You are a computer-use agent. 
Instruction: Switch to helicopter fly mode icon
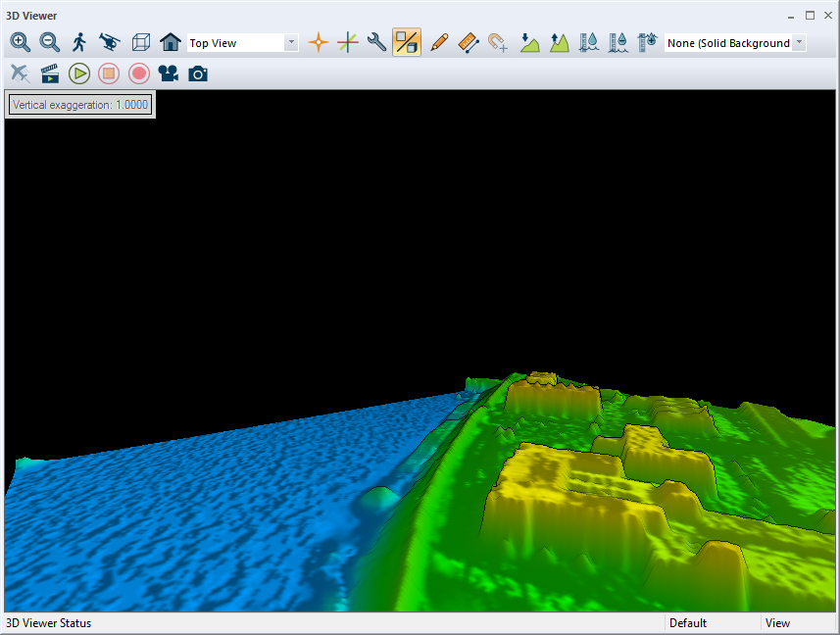point(110,42)
